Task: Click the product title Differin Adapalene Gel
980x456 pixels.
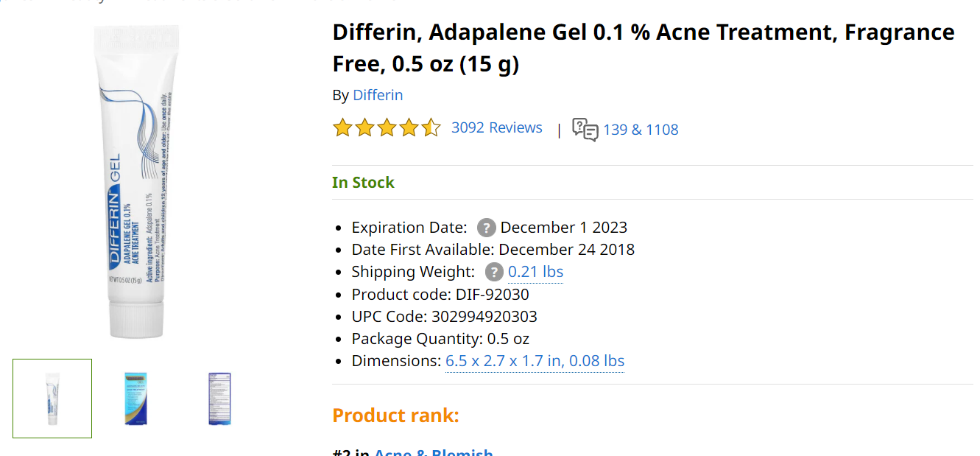Action: 644,48
